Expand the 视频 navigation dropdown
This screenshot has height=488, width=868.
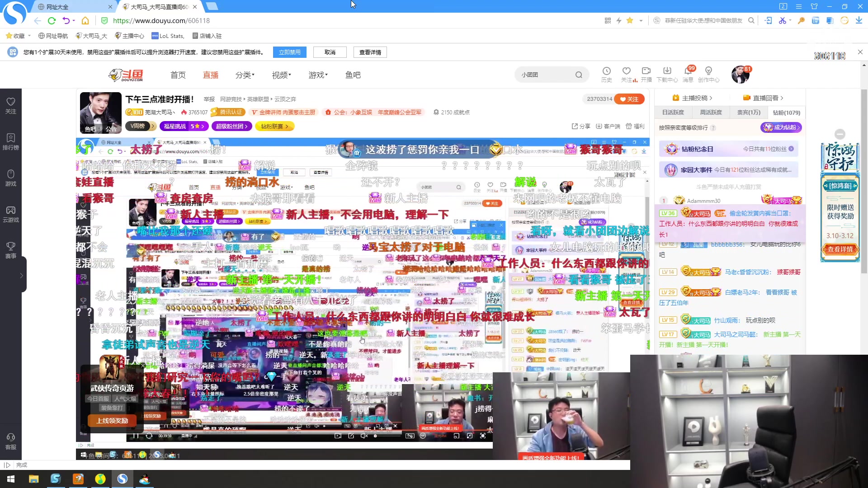click(x=281, y=75)
